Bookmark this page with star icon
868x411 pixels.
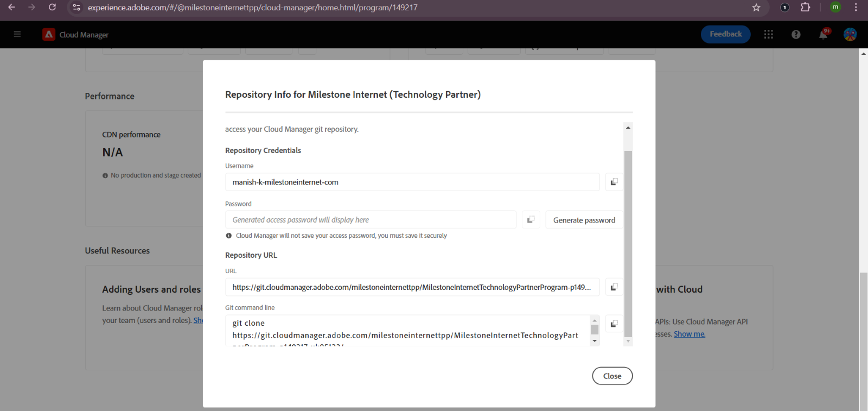[756, 8]
